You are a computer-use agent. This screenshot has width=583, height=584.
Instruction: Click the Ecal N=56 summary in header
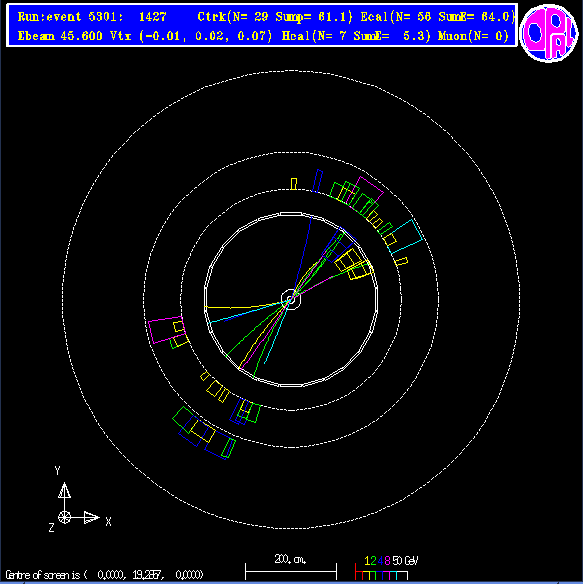click(x=437, y=17)
